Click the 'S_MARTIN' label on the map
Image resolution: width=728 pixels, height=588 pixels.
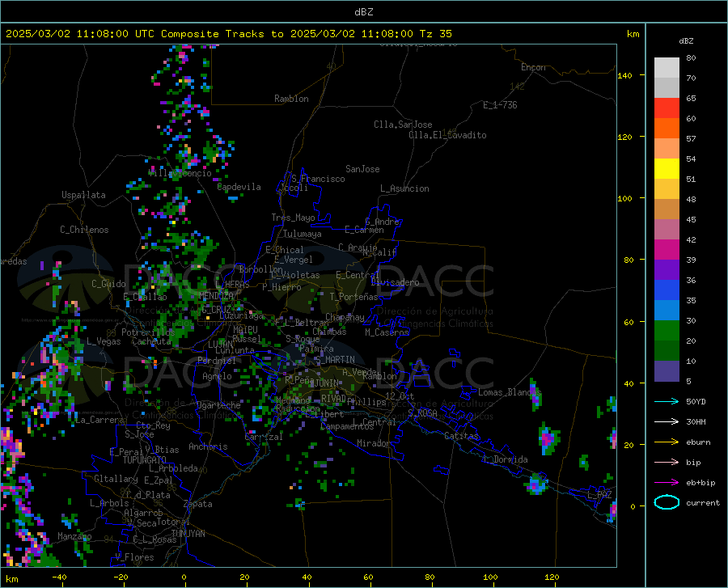tap(334, 360)
